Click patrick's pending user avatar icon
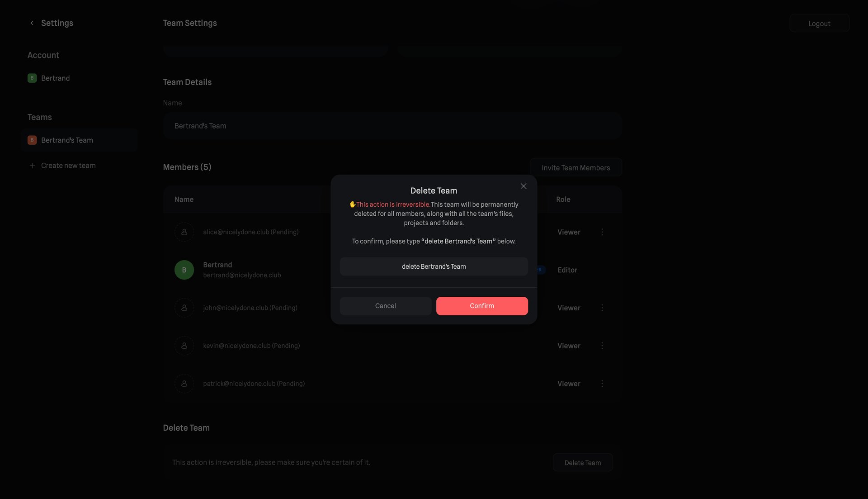This screenshot has height=499, width=868. point(184,383)
